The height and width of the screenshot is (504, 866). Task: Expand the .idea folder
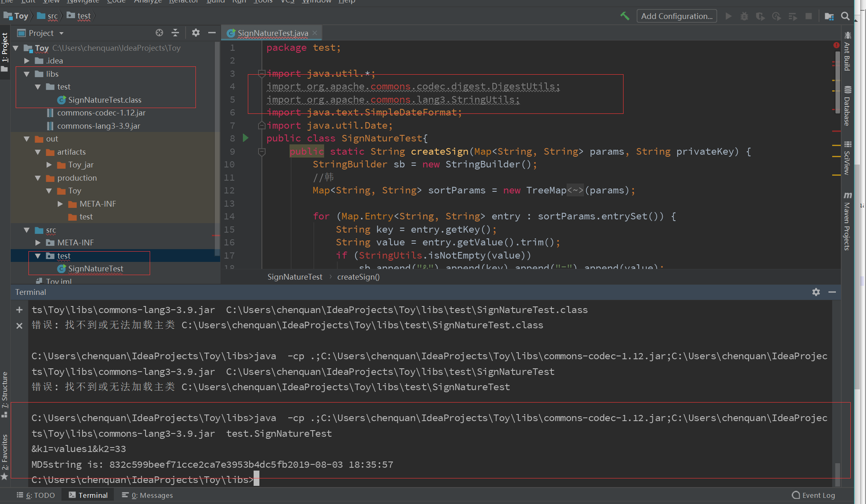27,61
